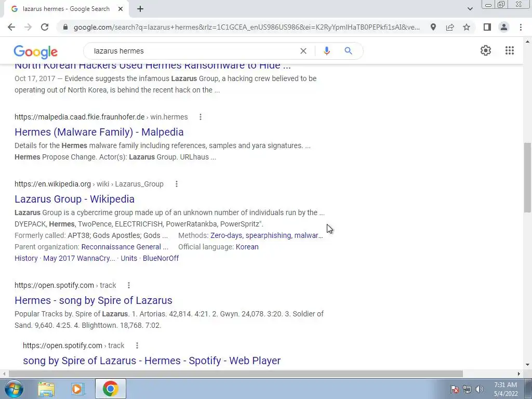
Task: Select the lazarus hermes Google Search tab
Action: (66, 9)
